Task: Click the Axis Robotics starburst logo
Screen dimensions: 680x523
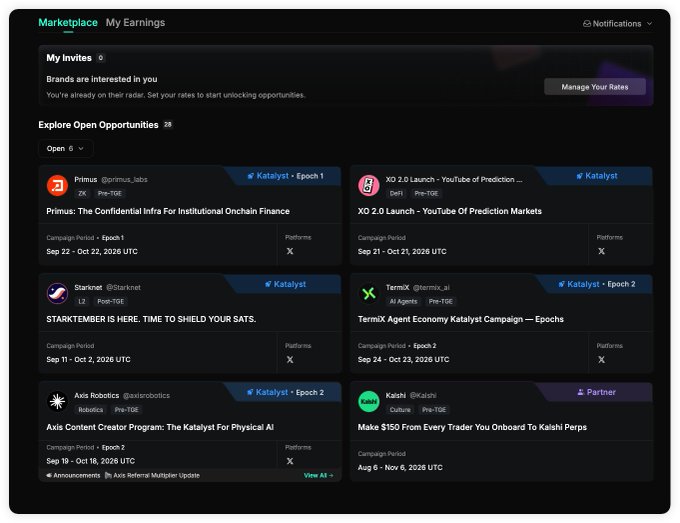Action: (57, 402)
